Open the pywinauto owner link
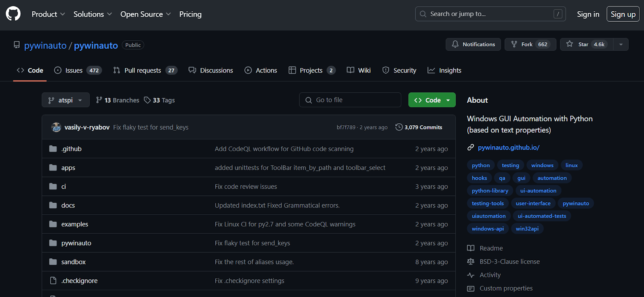The width and height of the screenshot is (644, 297). click(x=45, y=45)
